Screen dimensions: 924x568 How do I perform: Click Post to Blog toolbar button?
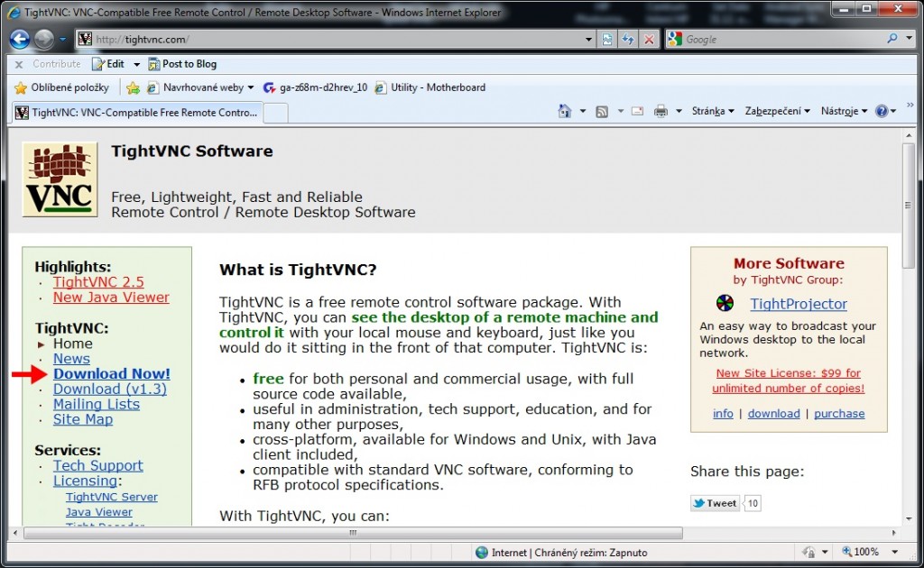point(182,64)
